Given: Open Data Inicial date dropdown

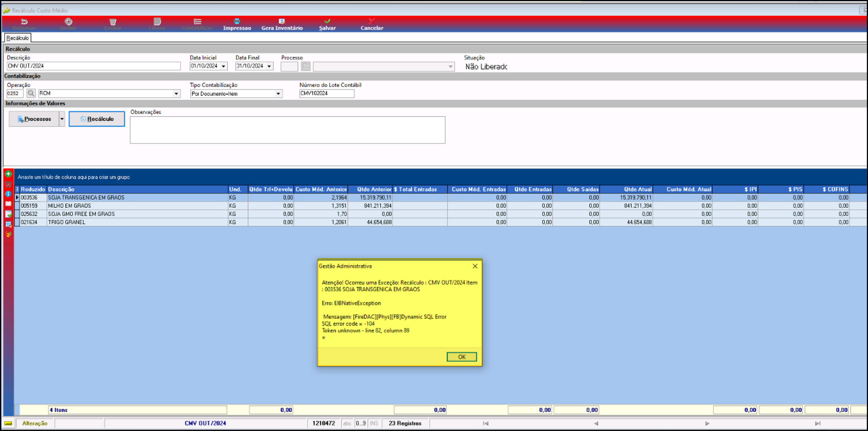Looking at the screenshot, I should pos(224,66).
